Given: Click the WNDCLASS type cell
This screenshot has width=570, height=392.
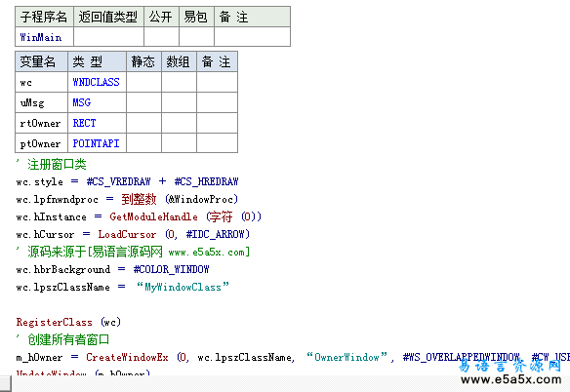Looking at the screenshot, I should click(97, 82).
